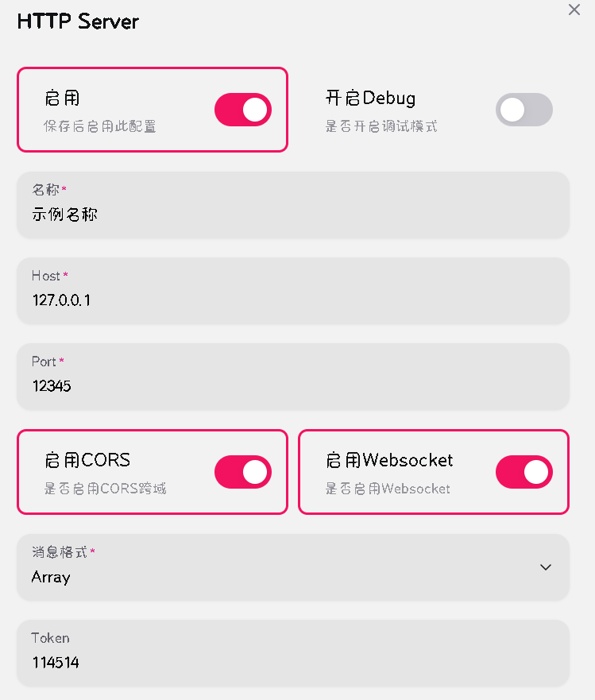This screenshot has width=595, height=700.
Task: Enable the 开启Debug switch
Action: (524, 110)
